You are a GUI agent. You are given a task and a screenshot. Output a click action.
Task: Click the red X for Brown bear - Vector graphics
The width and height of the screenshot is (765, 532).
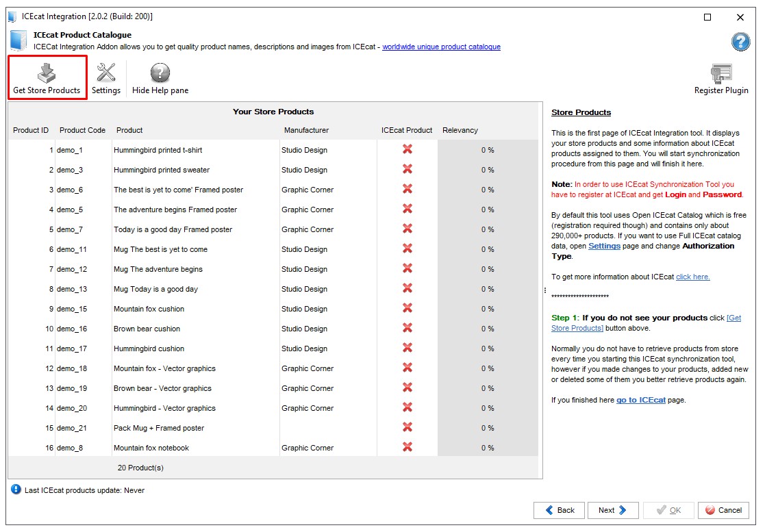pos(407,388)
